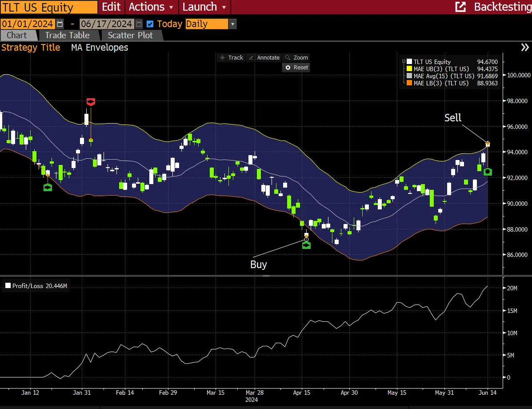Viewport: 532px width, 409px height.
Task: Open the end date calendar picker
Action: (139, 24)
